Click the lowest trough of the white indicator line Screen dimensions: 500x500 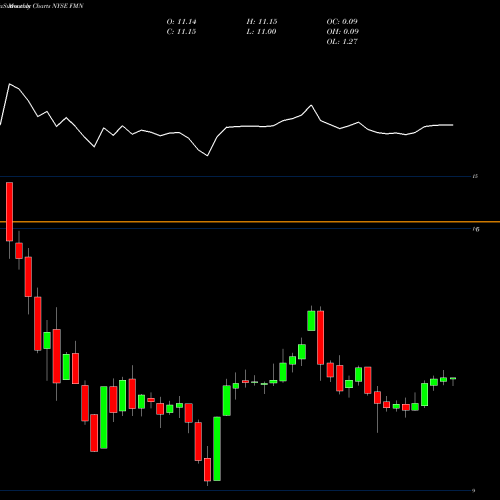click(208, 155)
